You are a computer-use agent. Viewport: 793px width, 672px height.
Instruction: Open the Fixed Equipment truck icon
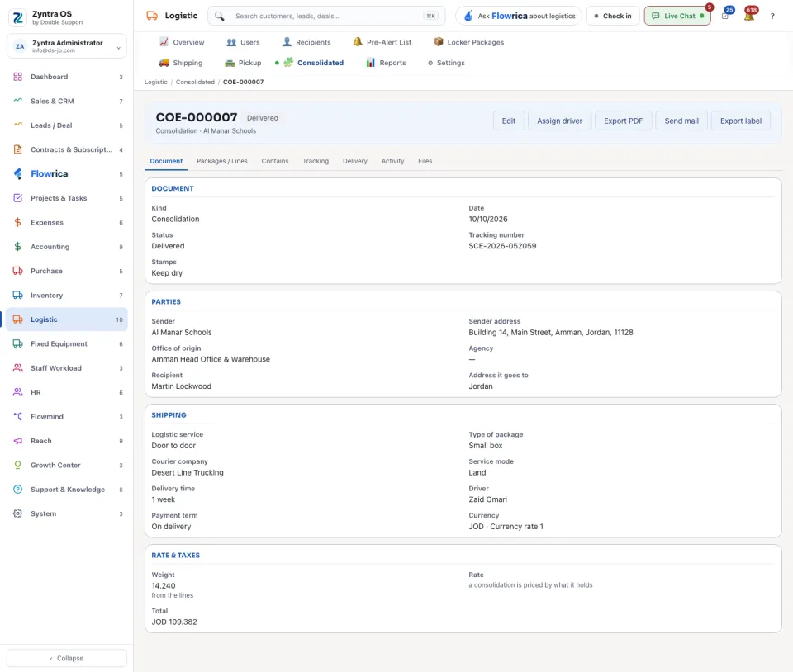(17, 343)
